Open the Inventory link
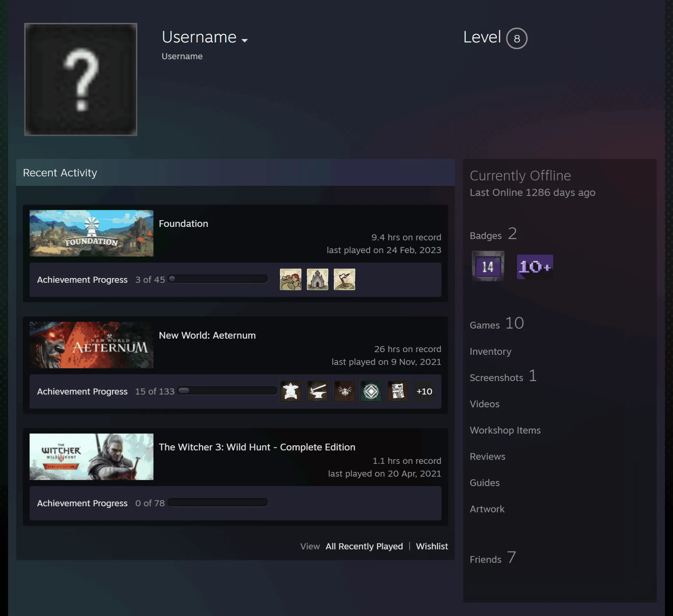This screenshot has width=673, height=616. coord(490,351)
